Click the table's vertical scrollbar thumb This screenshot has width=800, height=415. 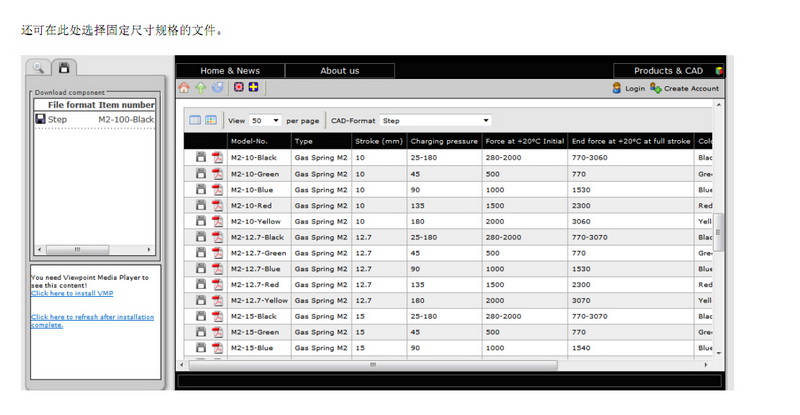(x=718, y=232)
